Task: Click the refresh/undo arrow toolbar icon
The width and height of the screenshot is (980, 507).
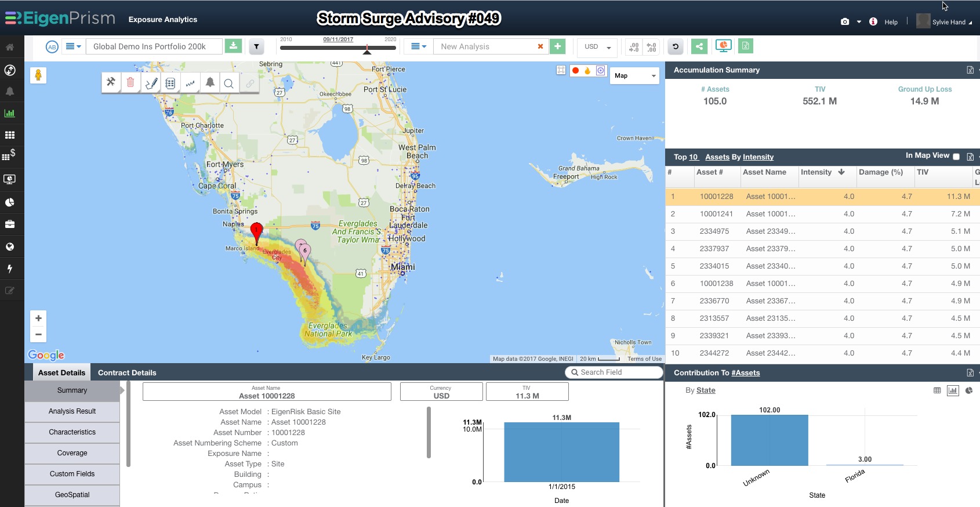Action: (x=676, y=46)
